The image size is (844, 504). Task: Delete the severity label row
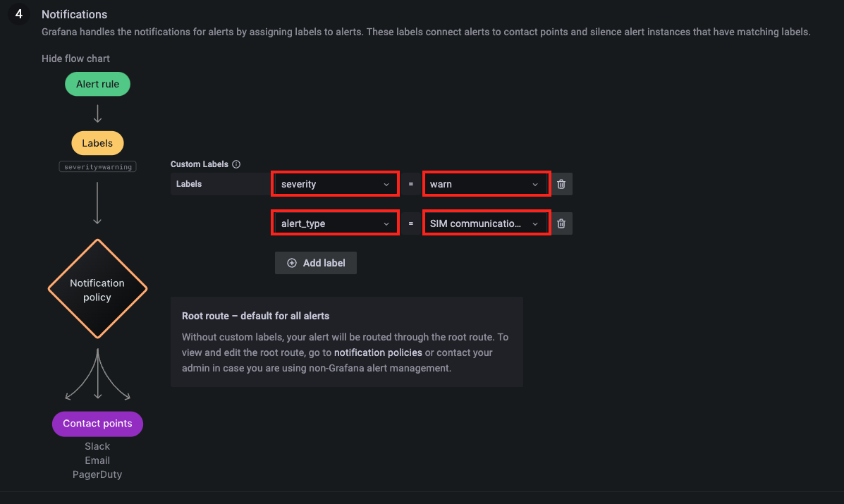coord(561,184)
